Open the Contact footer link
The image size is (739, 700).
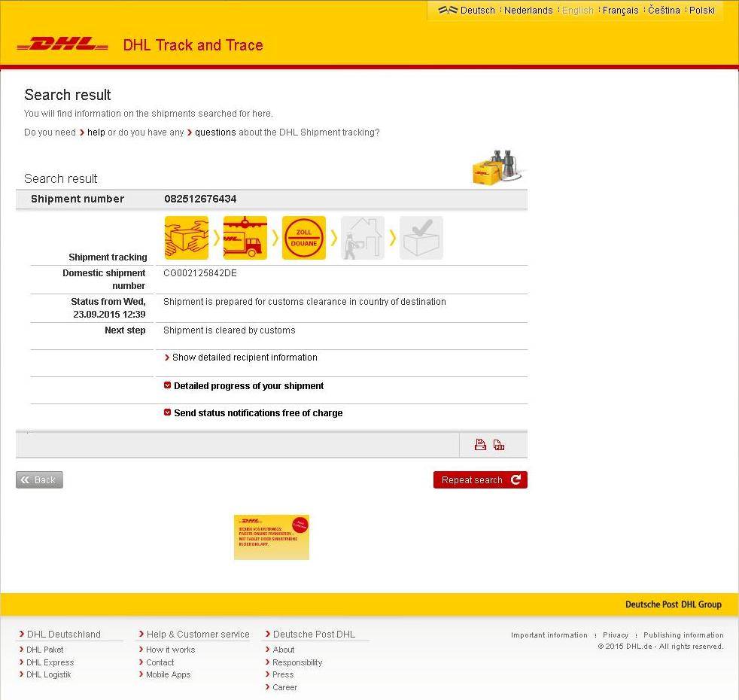[x=160, y=662]
